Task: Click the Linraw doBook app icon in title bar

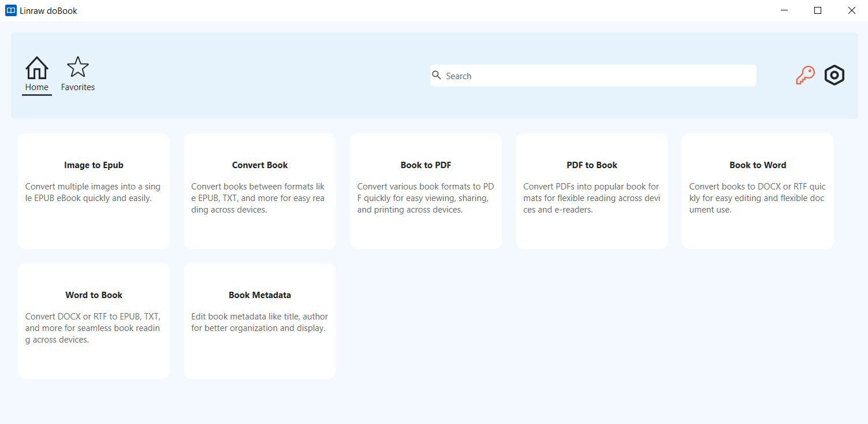Action: [10, 10]
